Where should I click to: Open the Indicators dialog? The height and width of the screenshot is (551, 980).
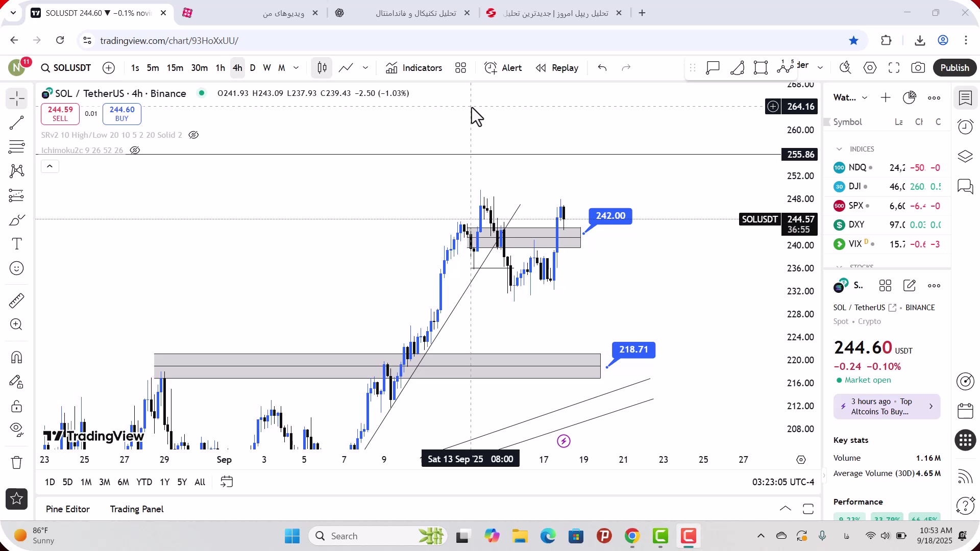pos(414,68)
